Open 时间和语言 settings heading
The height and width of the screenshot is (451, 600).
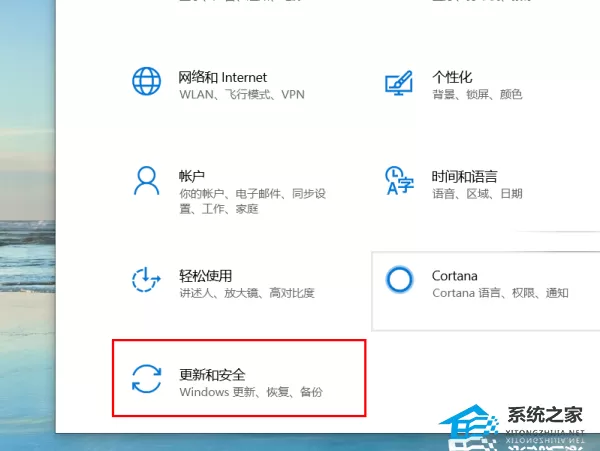click(465, 176)
